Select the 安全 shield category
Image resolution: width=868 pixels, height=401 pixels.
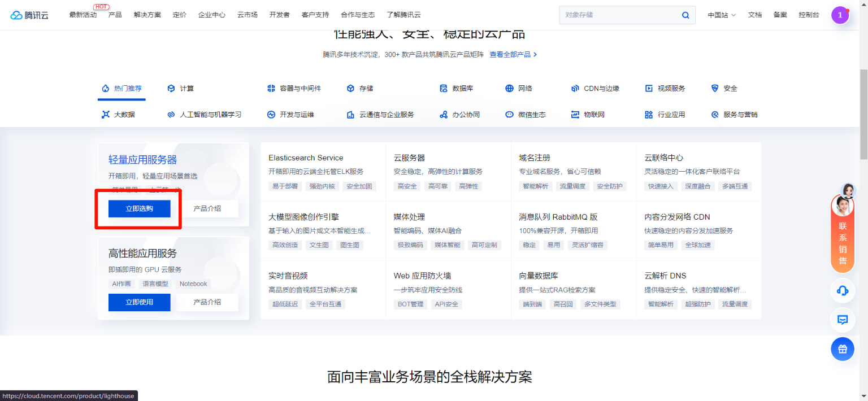pos(715,89)
